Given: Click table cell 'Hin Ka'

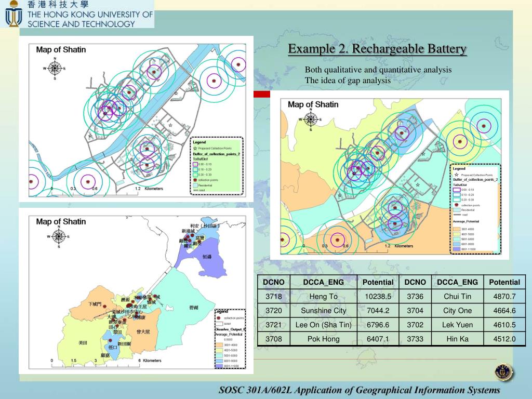Looking at the screenshot, I should pyautogui.click(x=457, y=339).
